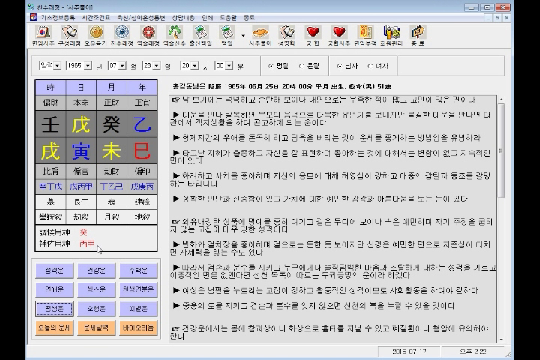Image resolution: width=540 pixels, height=360 pixels.
Task: Click the application icon left of the menu bar
Action: [33, 17]
